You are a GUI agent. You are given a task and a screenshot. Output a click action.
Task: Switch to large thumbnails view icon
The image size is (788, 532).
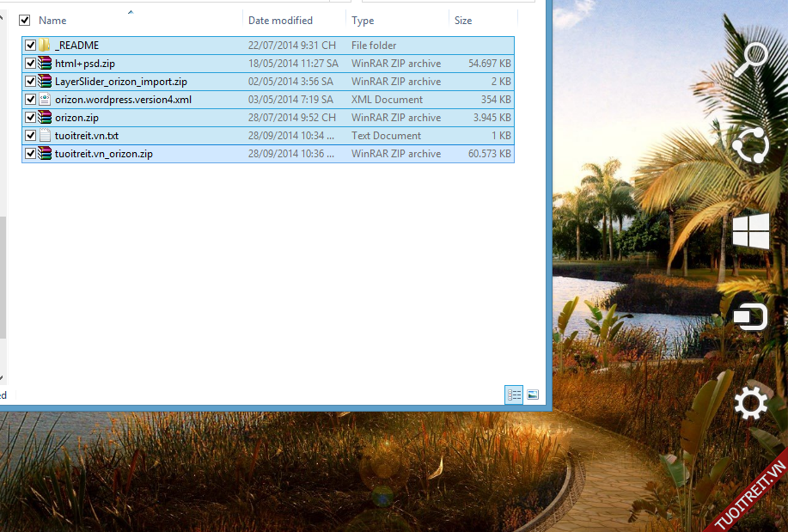533,394
